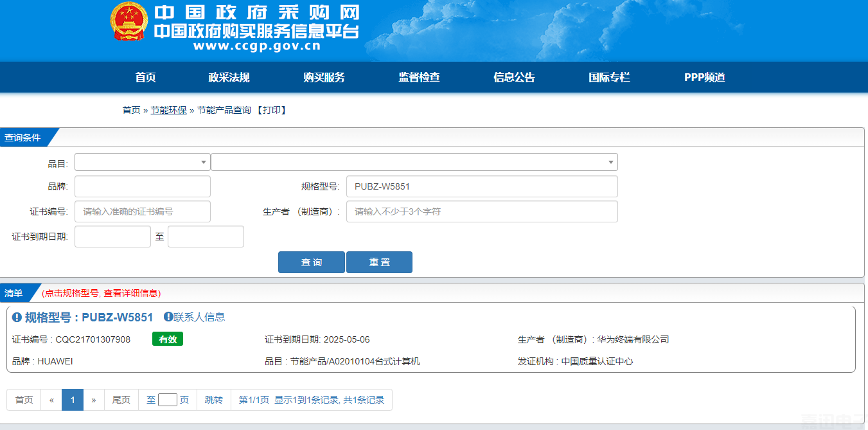Click 首页 breadcrumb link
The width and height of the screenshot is (868, 430).
click(131, 110)
